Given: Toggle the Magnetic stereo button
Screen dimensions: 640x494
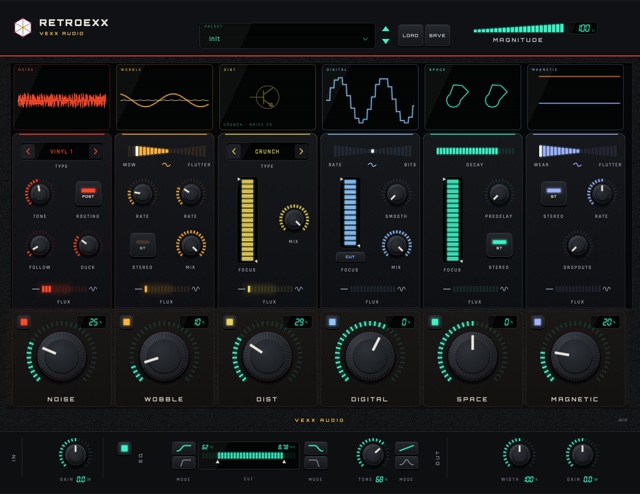Looking at the screenshot, I should point(553,193).
